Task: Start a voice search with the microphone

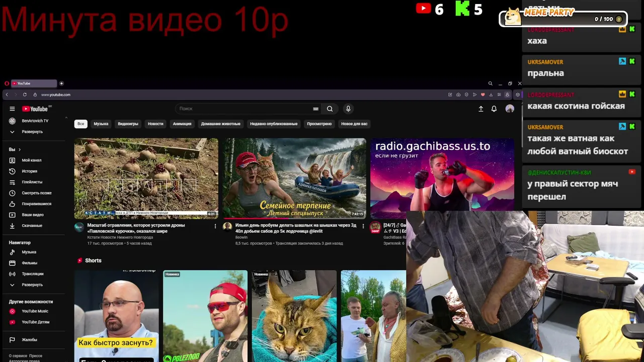Action: pyautogui.click(x=348, y=109)
